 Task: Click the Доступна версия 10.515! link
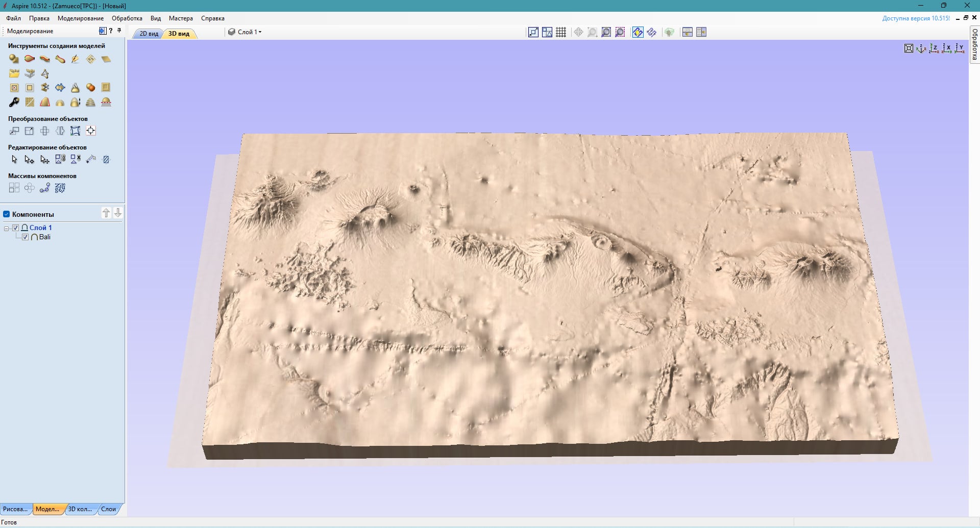click(x=916, y=18)
